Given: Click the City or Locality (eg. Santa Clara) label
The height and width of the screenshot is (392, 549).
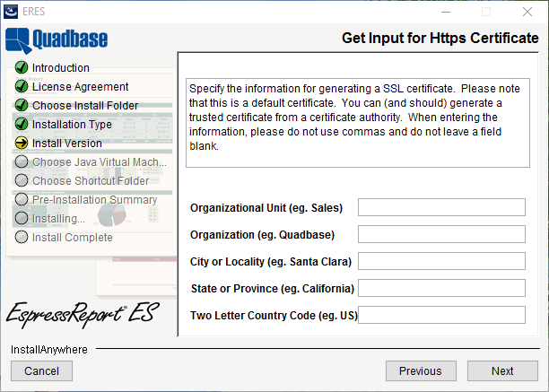Looking at the screenshot, I should (x=271, y=262).
